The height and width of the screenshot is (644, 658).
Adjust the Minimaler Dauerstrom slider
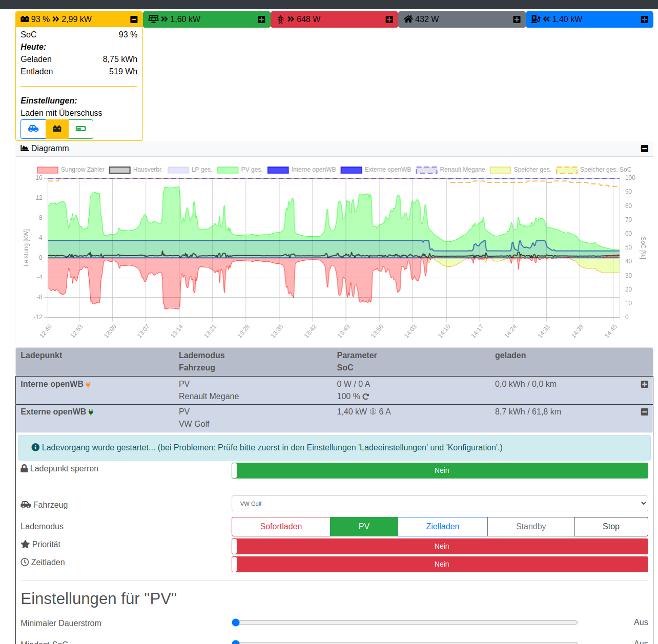pyautogui.click(x=405, y=622)
